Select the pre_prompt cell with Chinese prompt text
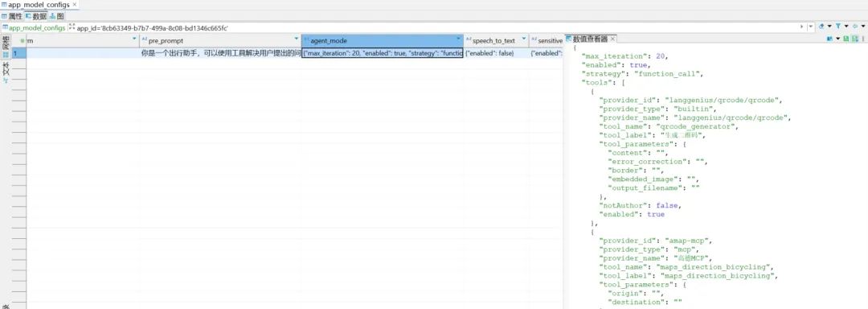 pyautogui.click(x=220, y=53)
